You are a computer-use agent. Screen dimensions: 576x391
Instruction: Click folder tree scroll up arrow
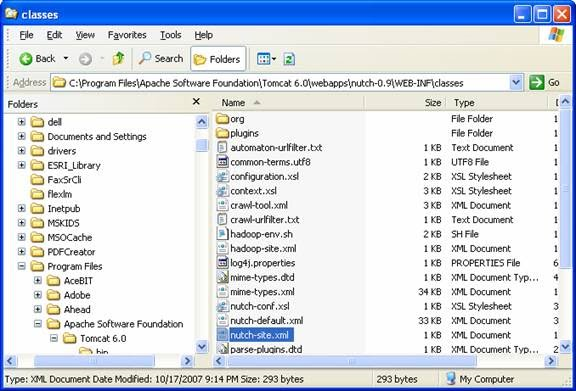tap(202, 122)
